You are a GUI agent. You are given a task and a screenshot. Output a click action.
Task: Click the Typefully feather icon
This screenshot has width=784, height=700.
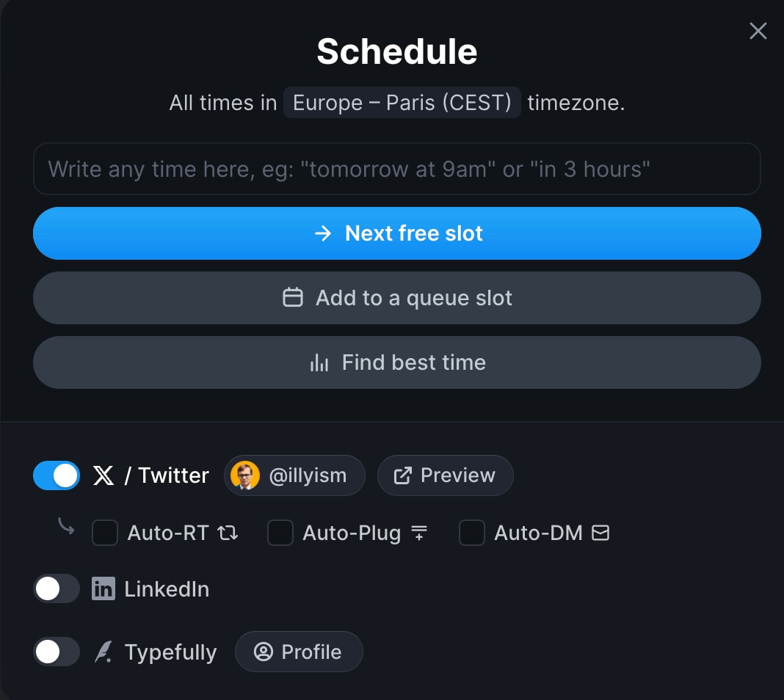(x=104, y=652)
